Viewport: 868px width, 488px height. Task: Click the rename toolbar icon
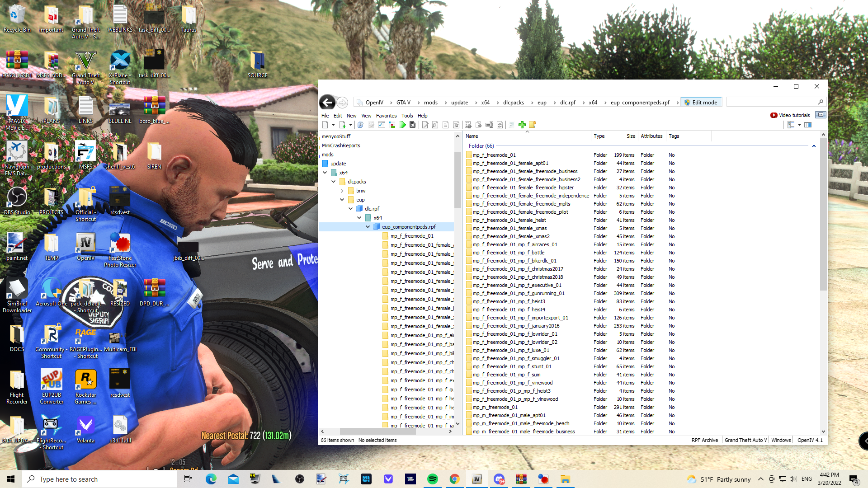(489, 125)
